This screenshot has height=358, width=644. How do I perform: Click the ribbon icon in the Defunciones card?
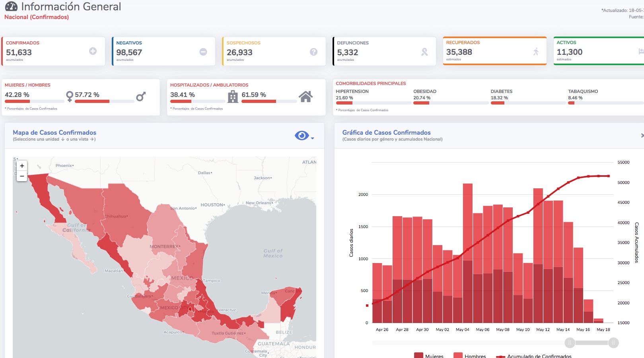[424, 52]
